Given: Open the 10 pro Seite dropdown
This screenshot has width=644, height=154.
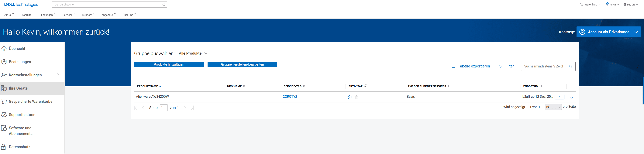Looking at the screenshot, I should (x=553, y=107).
